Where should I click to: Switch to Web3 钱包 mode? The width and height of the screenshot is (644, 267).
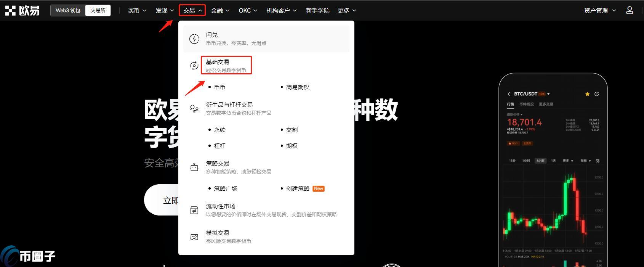pyautogui.click(x=68, y=11)
